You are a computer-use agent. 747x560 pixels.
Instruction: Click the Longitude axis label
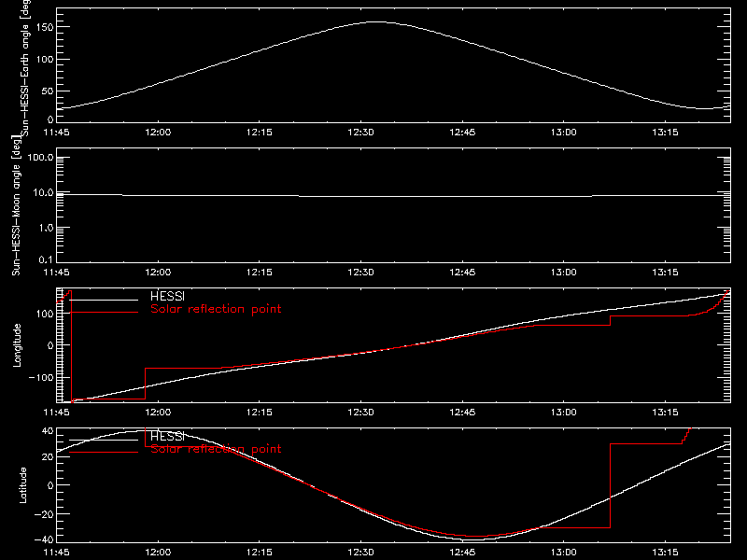(17, 345)
